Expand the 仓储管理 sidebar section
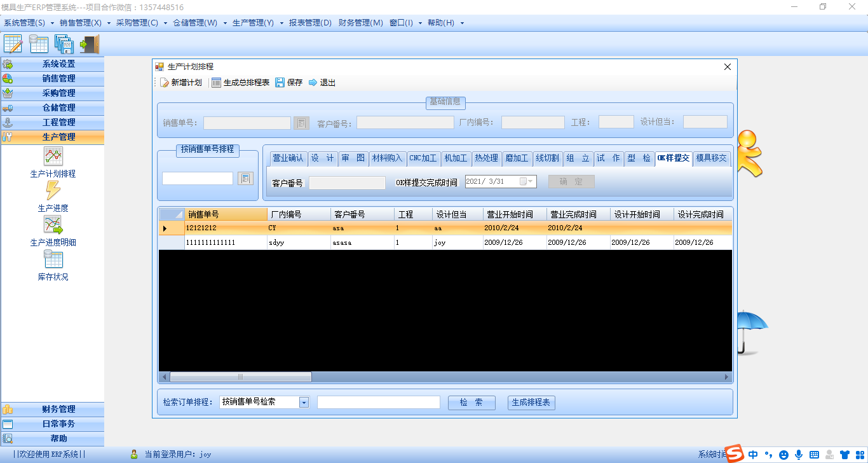Viewport: 868px width, 463px height. coord(53,107)
